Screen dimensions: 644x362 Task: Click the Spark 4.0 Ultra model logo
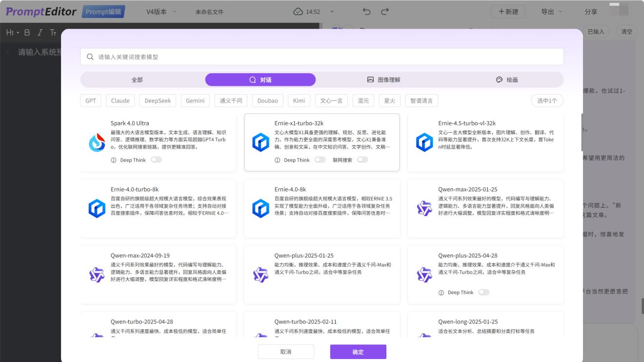[x=97, y=142]
